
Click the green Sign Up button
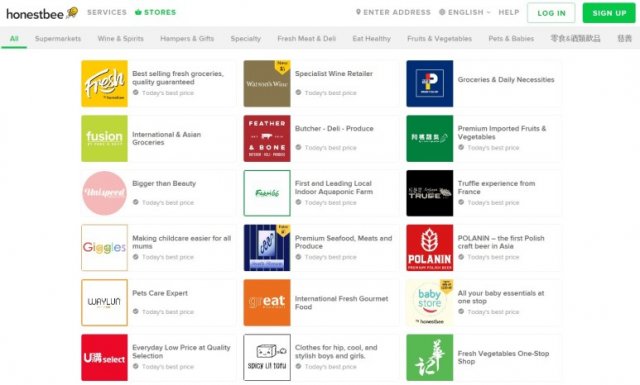(609, 13)
